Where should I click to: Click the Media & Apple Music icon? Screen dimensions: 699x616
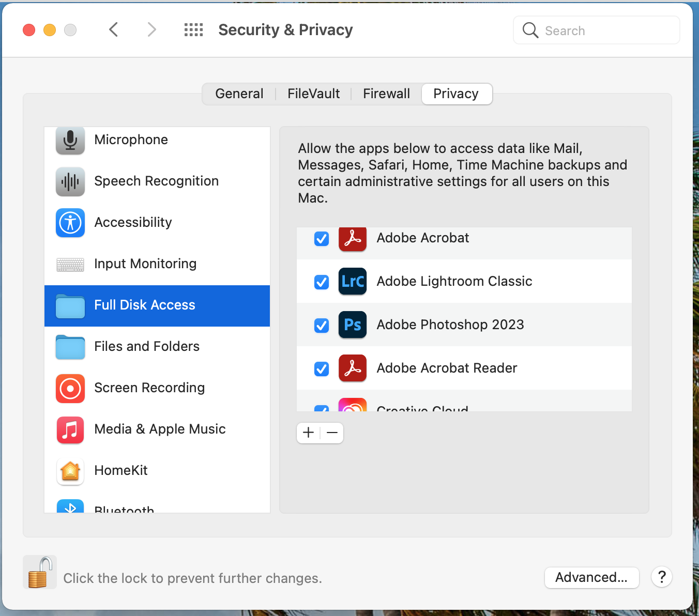tap(70, 429)
